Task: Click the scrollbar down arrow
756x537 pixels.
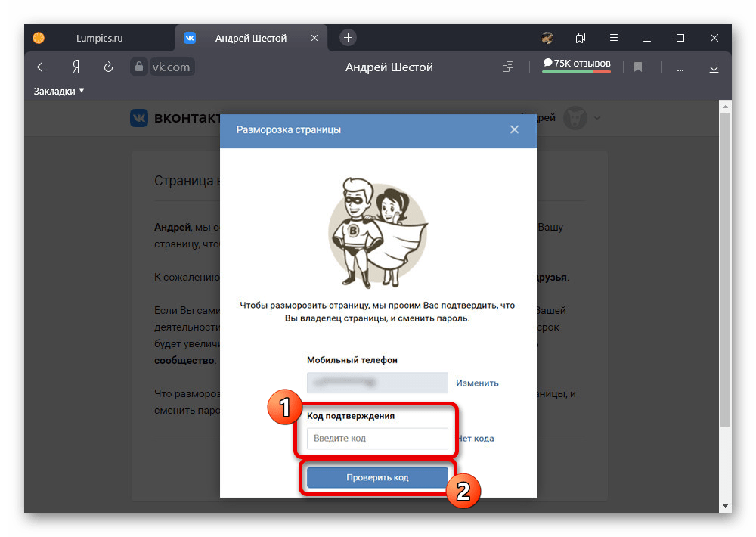Action: 725,506
